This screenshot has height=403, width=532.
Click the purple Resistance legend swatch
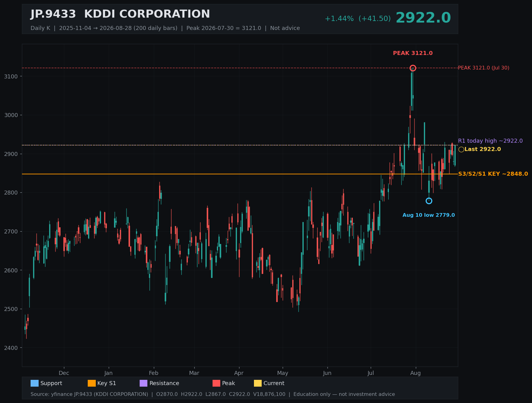tap(144, 383)
